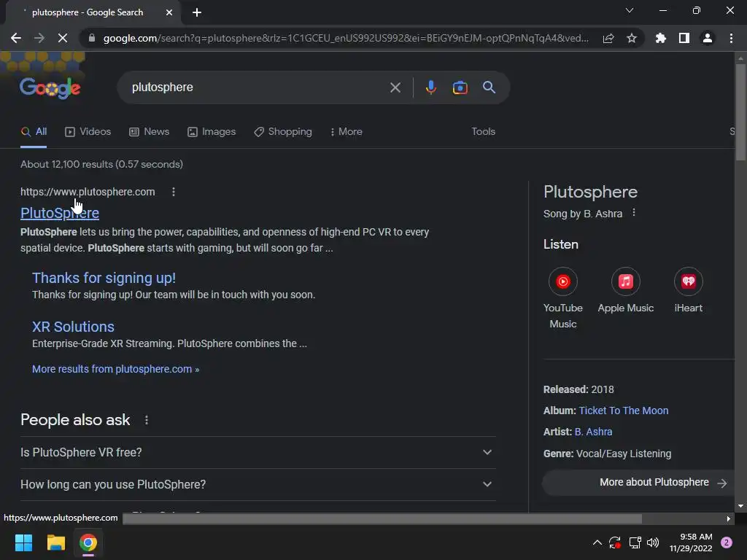Image resolution: width=747 pixels, height=560 pixels.
Task: Close the plutosphere Google Search tab
Action: coord(169,12)
